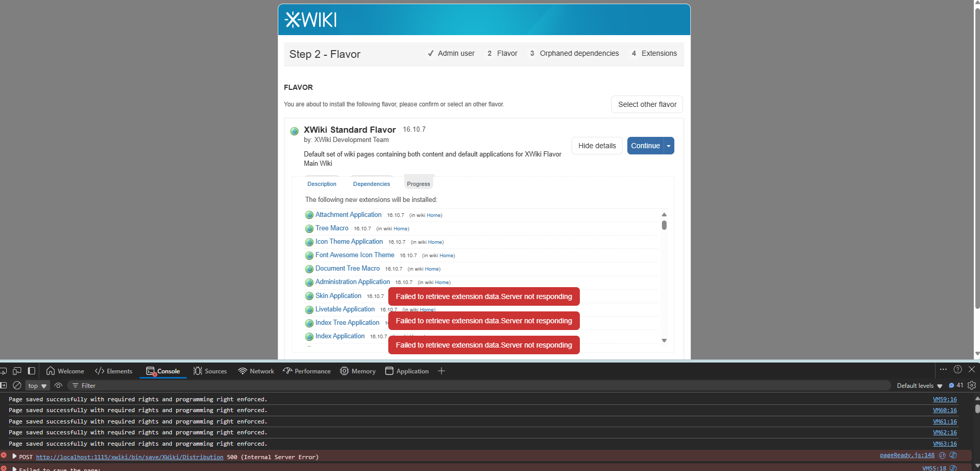Open the localhost save/XWiki/Distribution URL link
The width and height of the screenshot is (980, 471).
coord(130,457)
